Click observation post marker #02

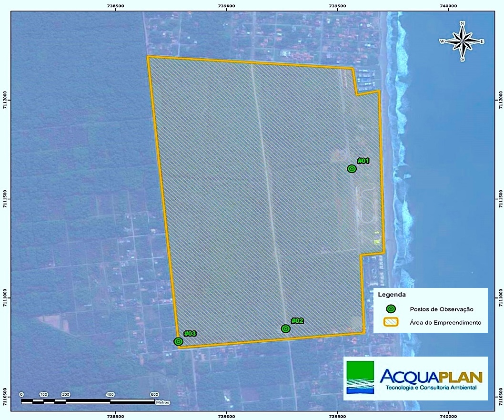coord(286,328)
